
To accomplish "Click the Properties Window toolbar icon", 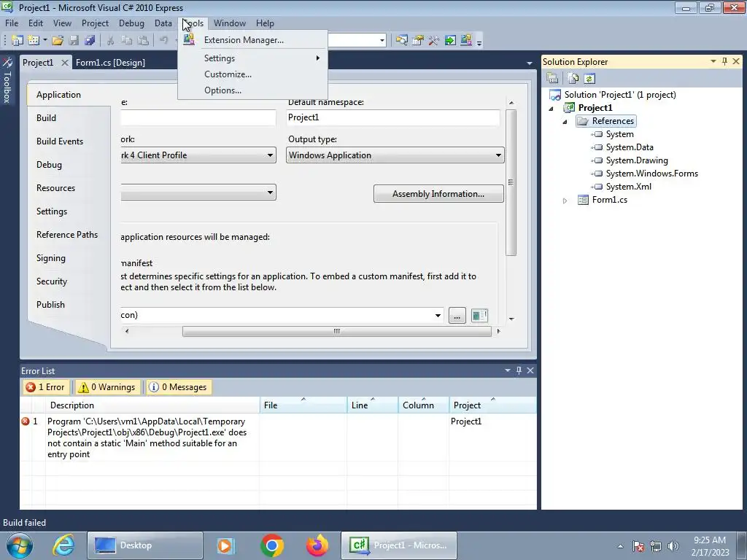I will [x=418, y=41].
